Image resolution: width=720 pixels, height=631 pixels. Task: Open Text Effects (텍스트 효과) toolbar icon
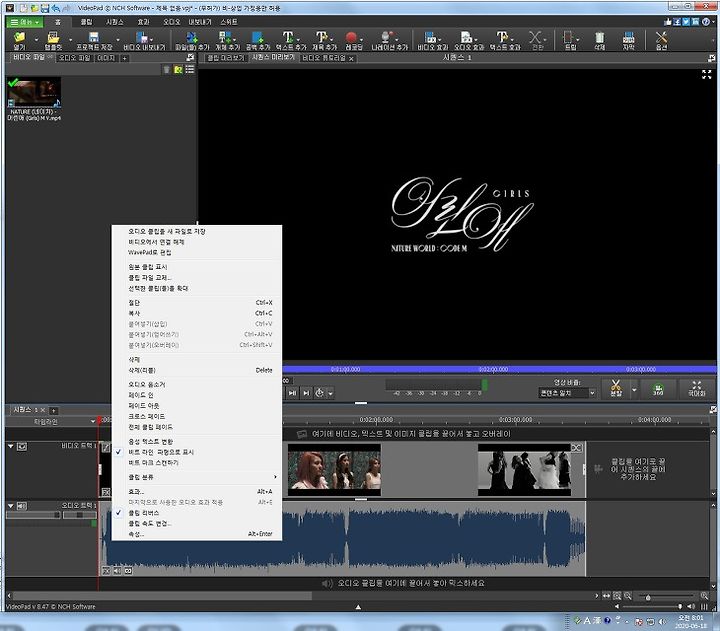point(502,37)
